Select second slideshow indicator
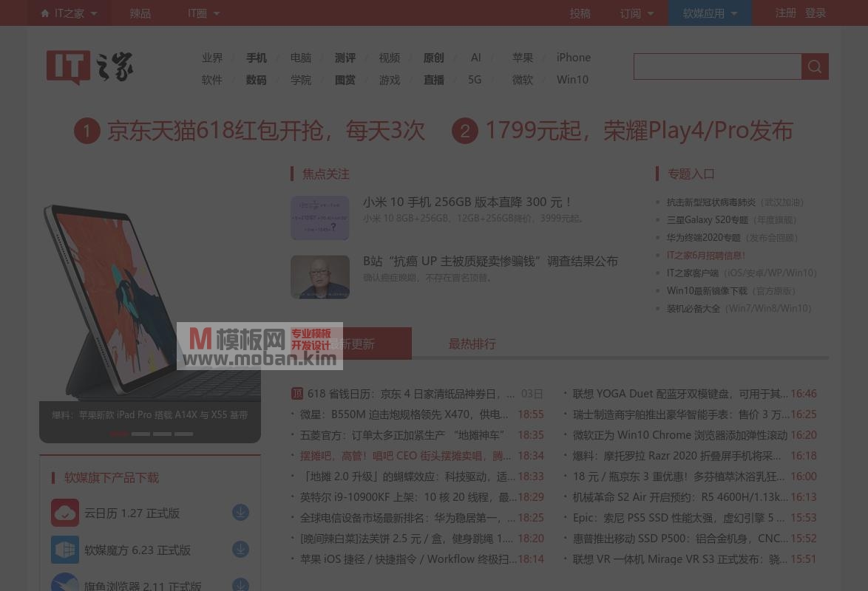 point(140,434)
